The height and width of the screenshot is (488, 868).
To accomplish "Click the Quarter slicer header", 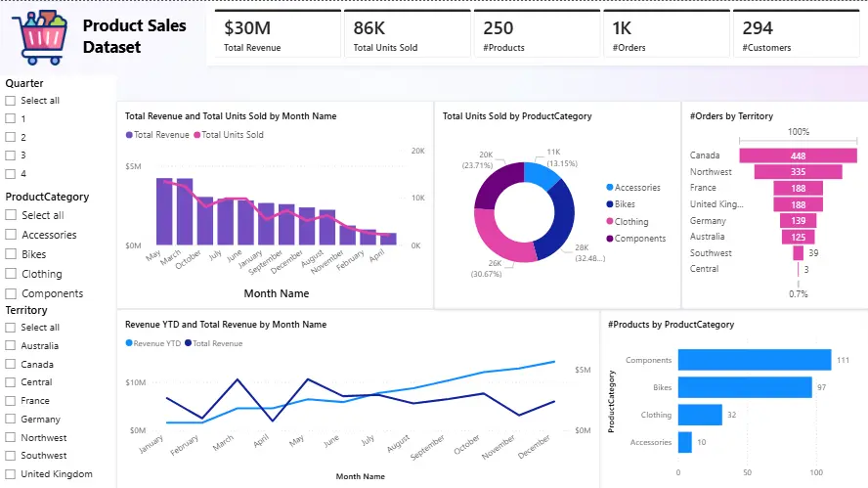I will pos(24,83).
